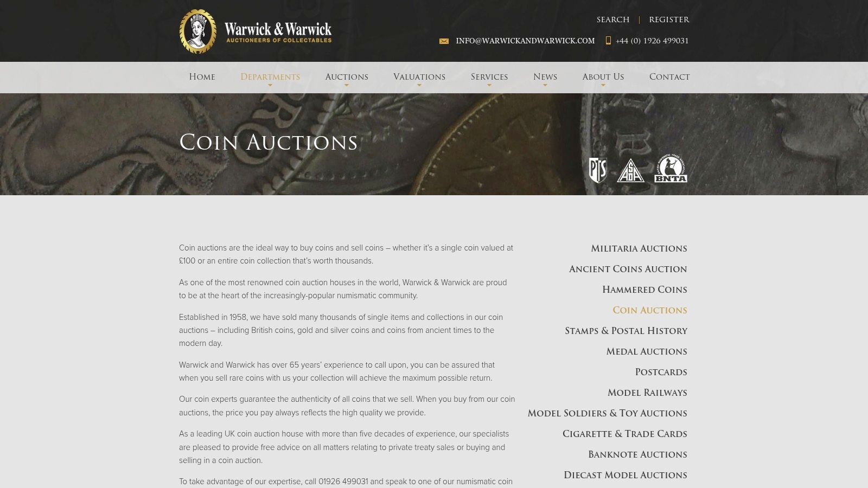
Task: Email info@warwickandwarwick.com
Action: [525, 41]
